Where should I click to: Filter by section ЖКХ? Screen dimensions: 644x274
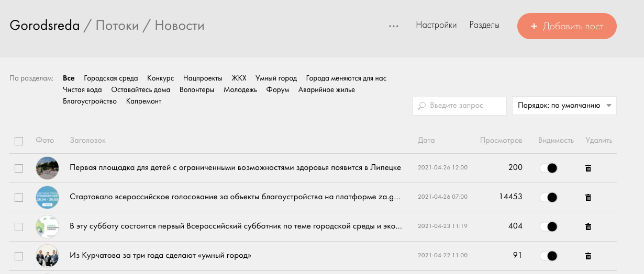point(239,78)
